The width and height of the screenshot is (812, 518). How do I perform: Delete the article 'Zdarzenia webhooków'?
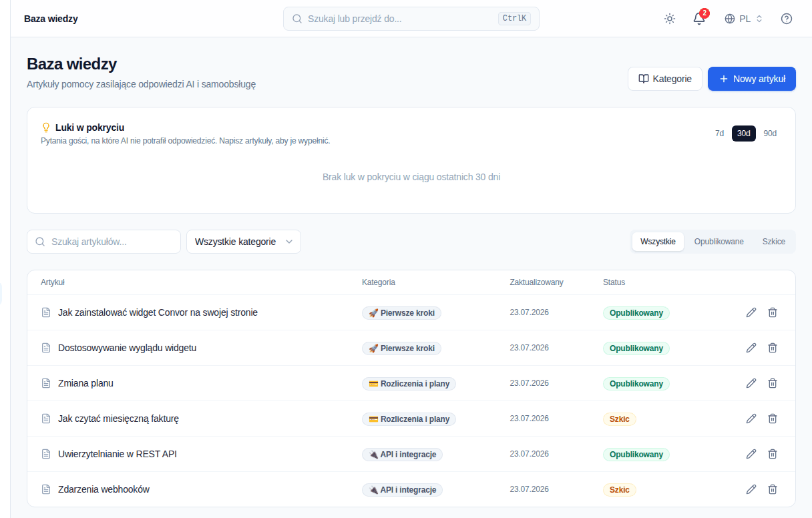coord(773,489)
